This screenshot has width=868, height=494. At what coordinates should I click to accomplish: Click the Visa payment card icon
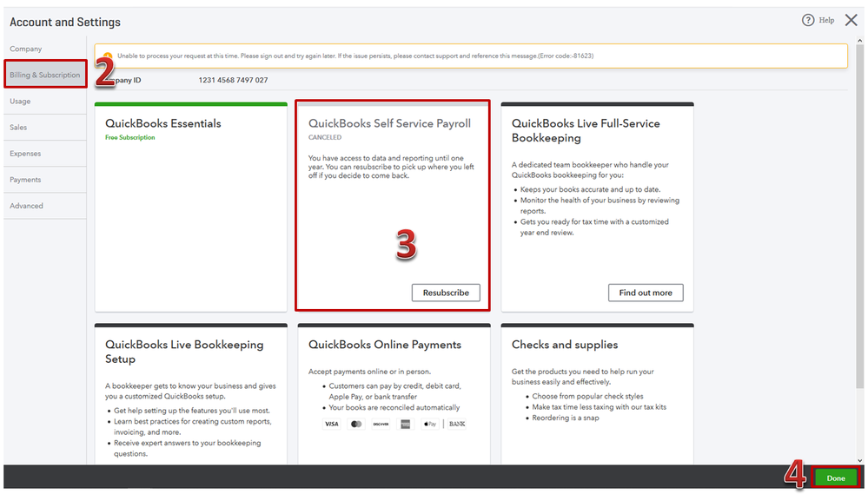pos(332,425)
